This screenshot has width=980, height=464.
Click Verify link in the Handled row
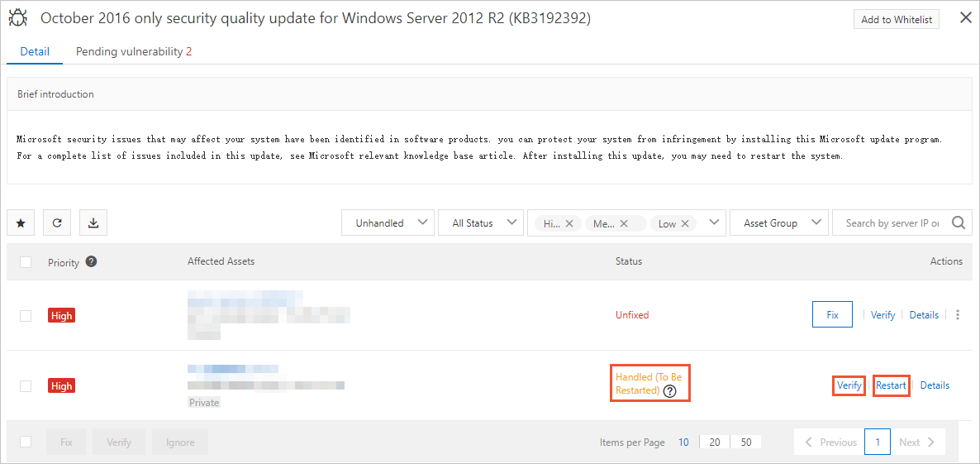849,385
